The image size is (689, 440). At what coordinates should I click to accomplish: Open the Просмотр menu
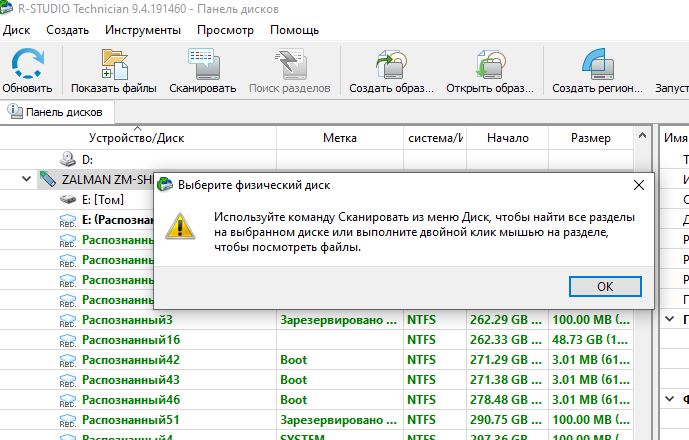pos(225,30)
